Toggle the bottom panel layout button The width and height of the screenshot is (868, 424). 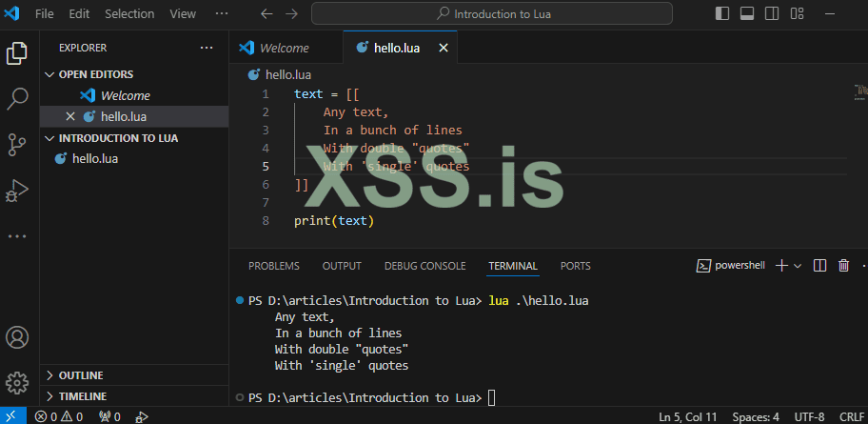pos(747,14)
